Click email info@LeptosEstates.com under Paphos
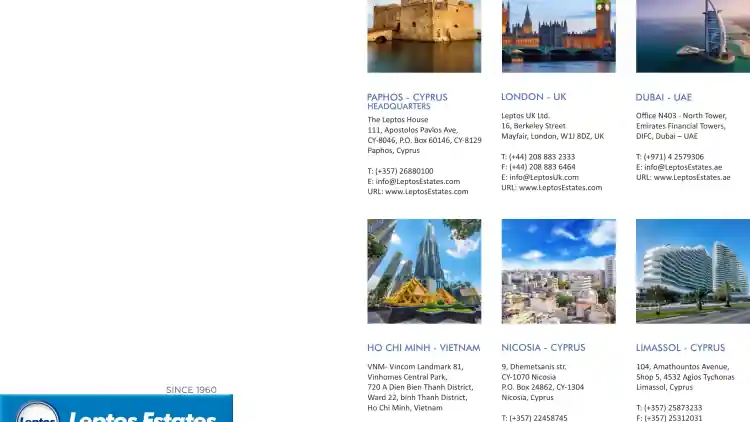The width and height of the screenshot is (750, 422). coord(418,181)
